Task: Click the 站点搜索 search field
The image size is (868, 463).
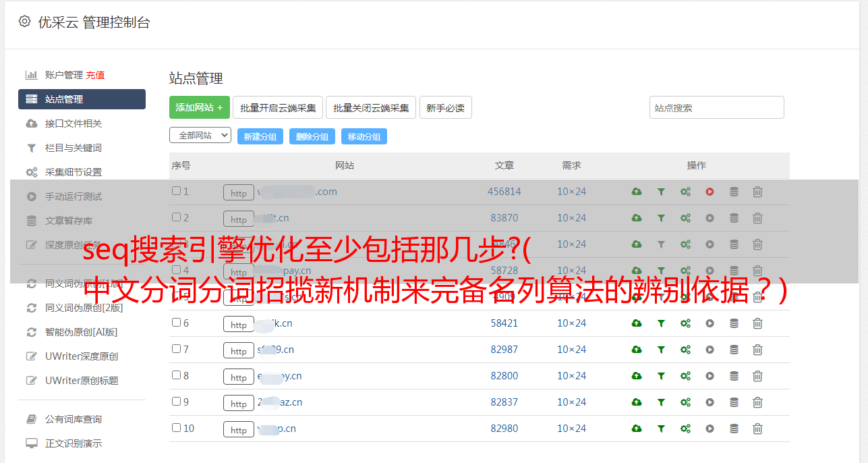Action: click(717, 107)
